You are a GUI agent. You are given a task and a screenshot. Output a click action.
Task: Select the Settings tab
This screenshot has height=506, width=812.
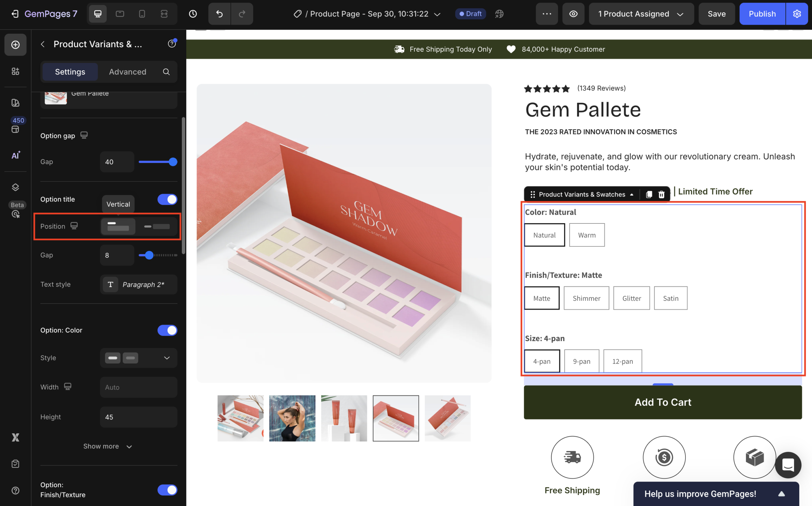point(70,72)
